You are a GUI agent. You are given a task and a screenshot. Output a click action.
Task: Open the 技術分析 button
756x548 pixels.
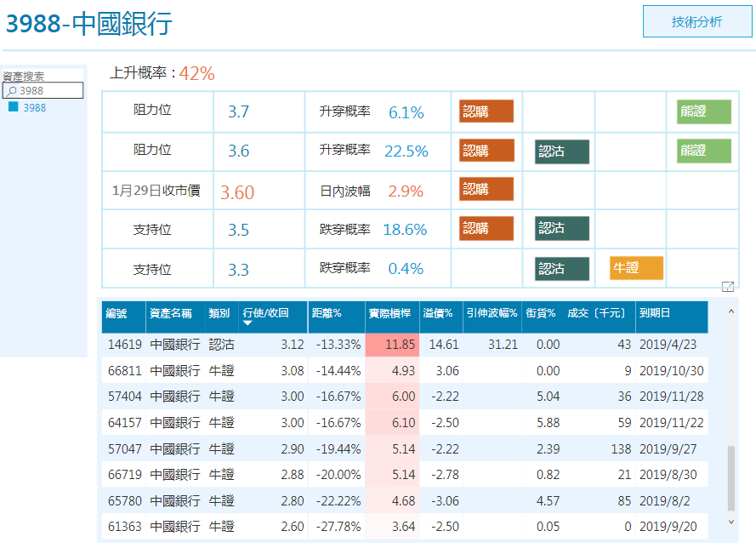click(697, 22)
